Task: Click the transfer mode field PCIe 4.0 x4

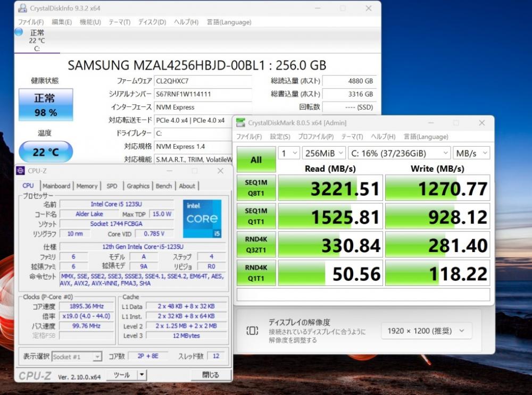Action: (x=194, y=120)
